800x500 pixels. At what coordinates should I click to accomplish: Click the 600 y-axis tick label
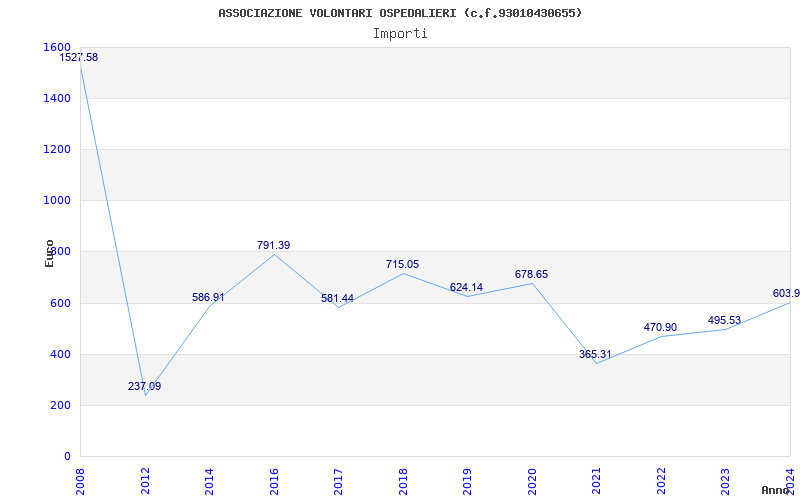(60, 304)
